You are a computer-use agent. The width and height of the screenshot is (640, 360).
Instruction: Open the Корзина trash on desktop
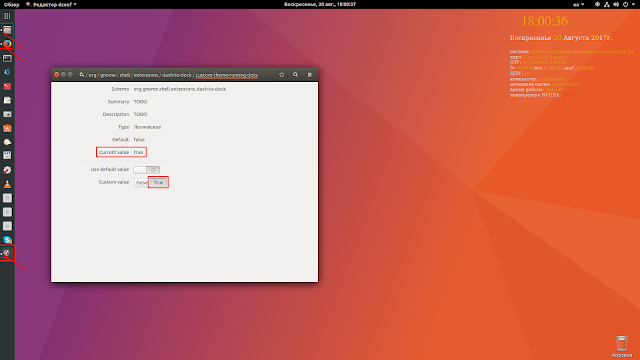click(622, 347)
